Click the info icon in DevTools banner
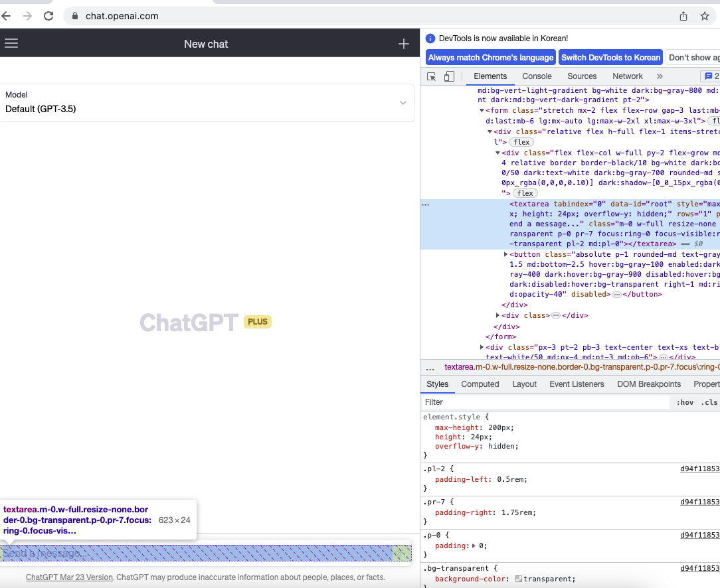The height and width of the screenshot is (588, 720). point(430,38)
